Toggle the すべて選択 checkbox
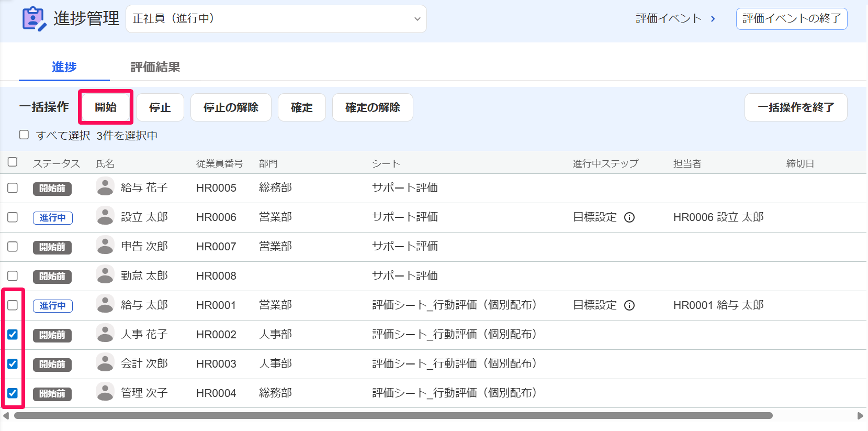Viewport: 868px width, 431px height. (x=24, y=135)
